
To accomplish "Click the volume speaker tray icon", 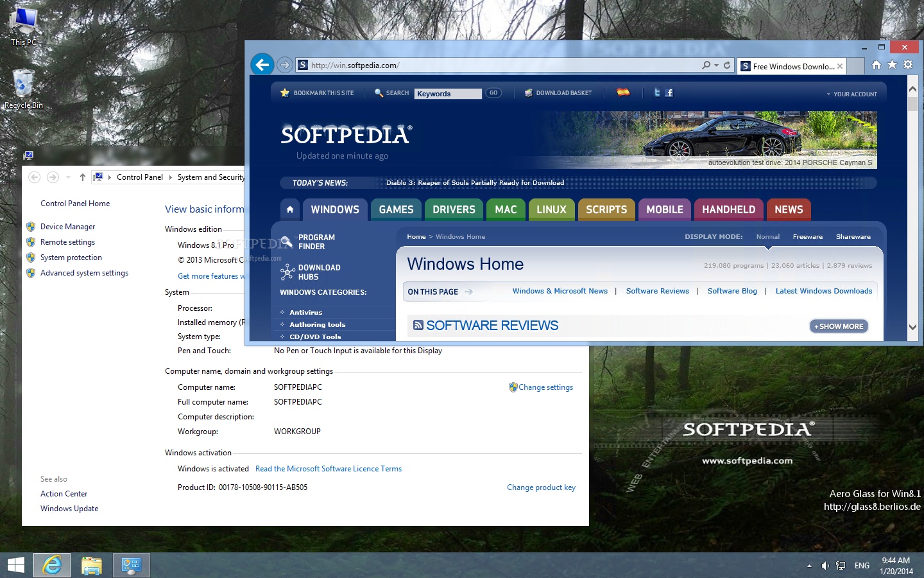I will 825,566.
